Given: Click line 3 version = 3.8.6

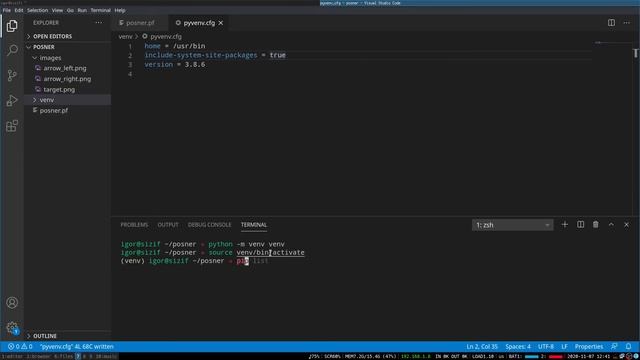Looking at the screenshot, I should [175, 64].
